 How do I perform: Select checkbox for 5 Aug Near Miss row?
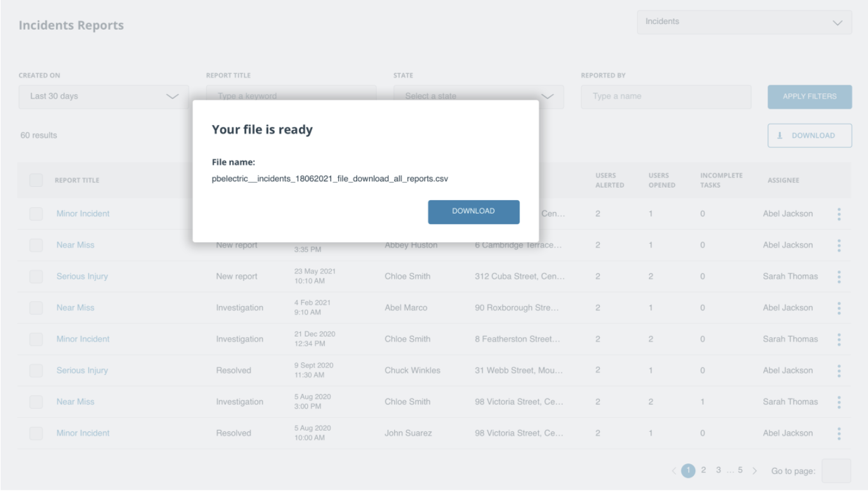36,402
